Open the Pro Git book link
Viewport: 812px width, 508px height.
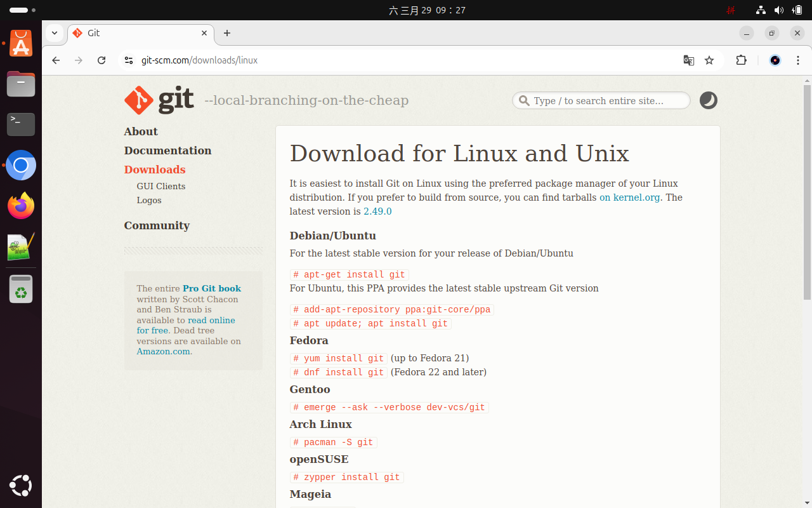coord(212,288)
